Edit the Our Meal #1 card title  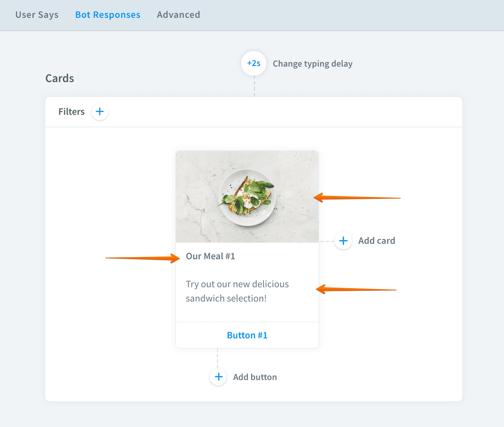point(210,256)
